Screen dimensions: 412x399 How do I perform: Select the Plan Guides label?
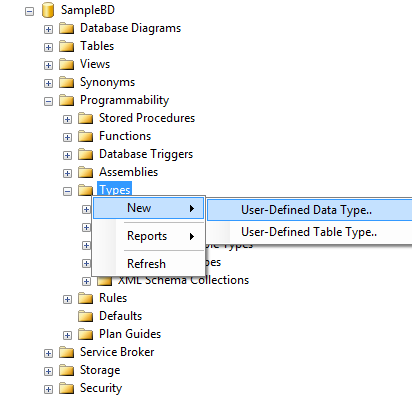[x=130, y=334]
